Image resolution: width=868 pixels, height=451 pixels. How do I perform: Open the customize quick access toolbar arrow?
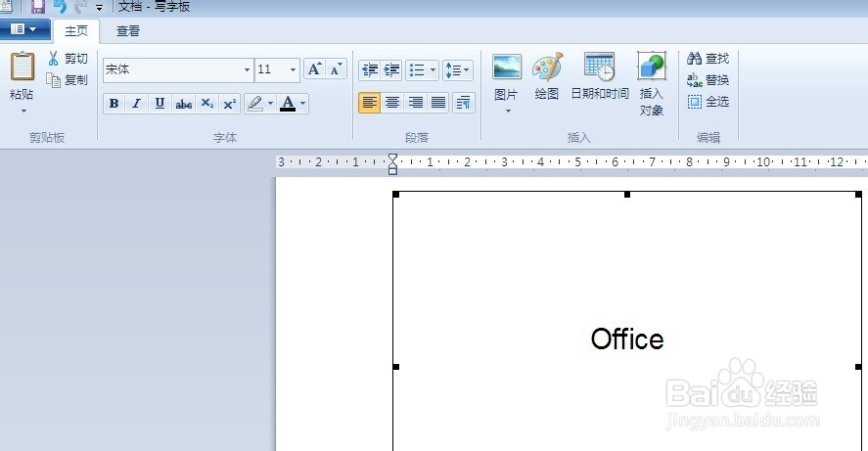point(99,8)
